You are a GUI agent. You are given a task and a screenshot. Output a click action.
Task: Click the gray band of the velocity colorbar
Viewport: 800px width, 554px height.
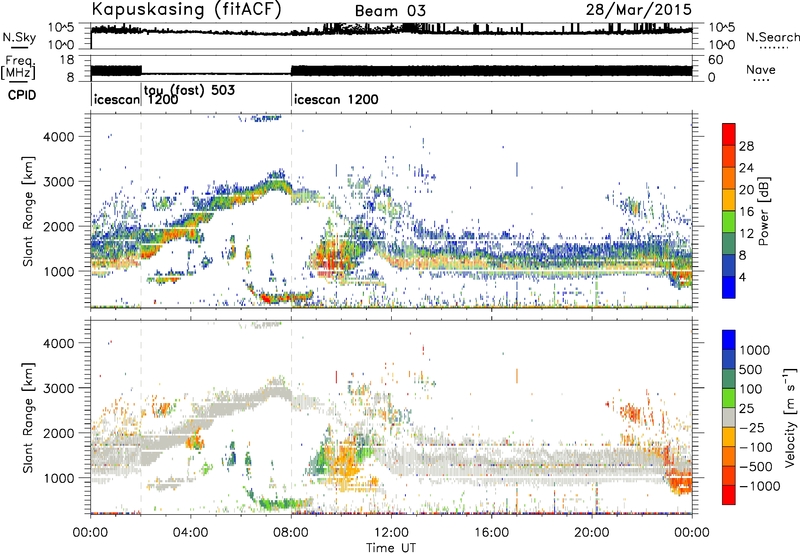[x=729, y=417]
